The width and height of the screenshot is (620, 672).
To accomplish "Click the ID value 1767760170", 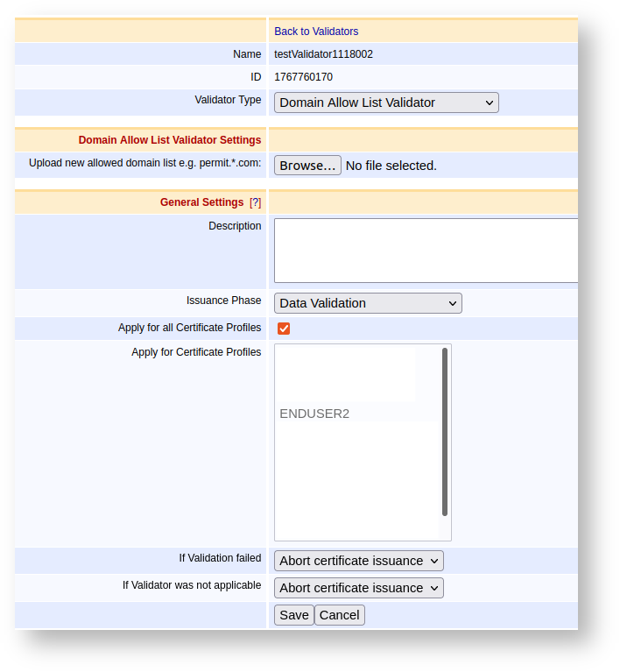I will coord(303,77).
